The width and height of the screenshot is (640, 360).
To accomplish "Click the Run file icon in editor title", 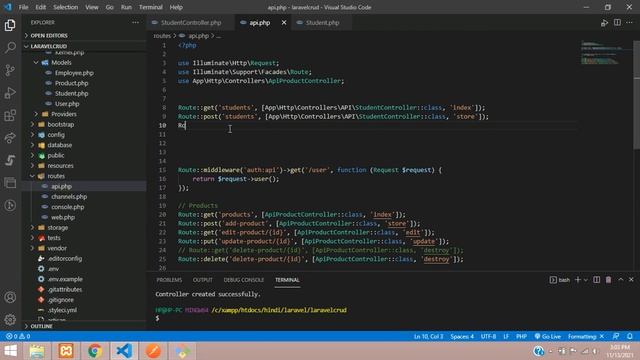I will [x=604, y=23].
